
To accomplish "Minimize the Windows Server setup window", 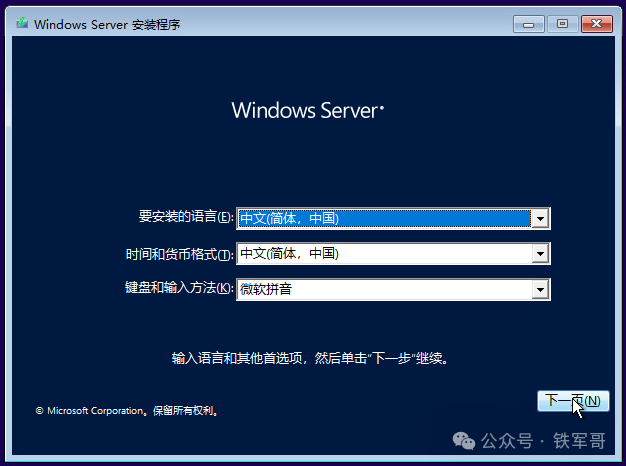I will point(529,24).
